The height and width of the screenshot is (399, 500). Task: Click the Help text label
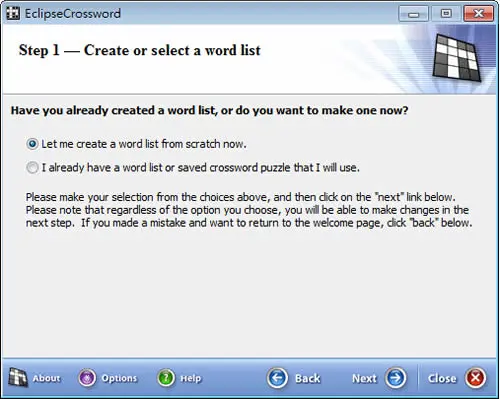point(191,378)
